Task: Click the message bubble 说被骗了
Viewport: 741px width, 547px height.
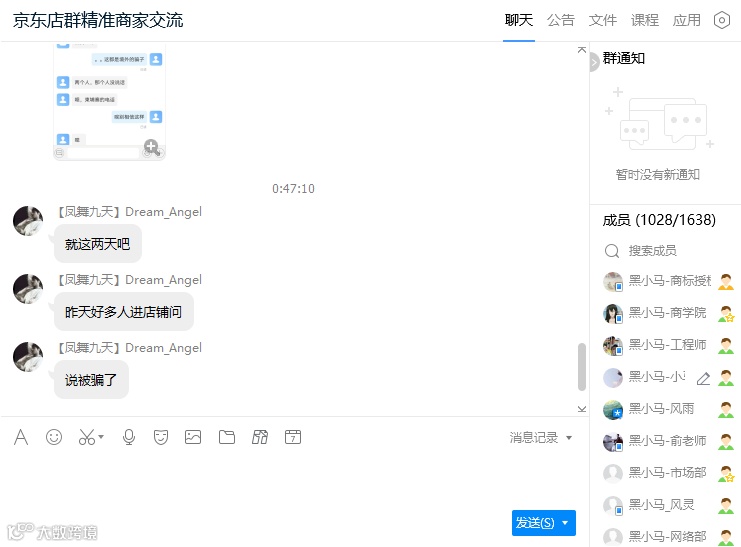Action: point(91,380)
